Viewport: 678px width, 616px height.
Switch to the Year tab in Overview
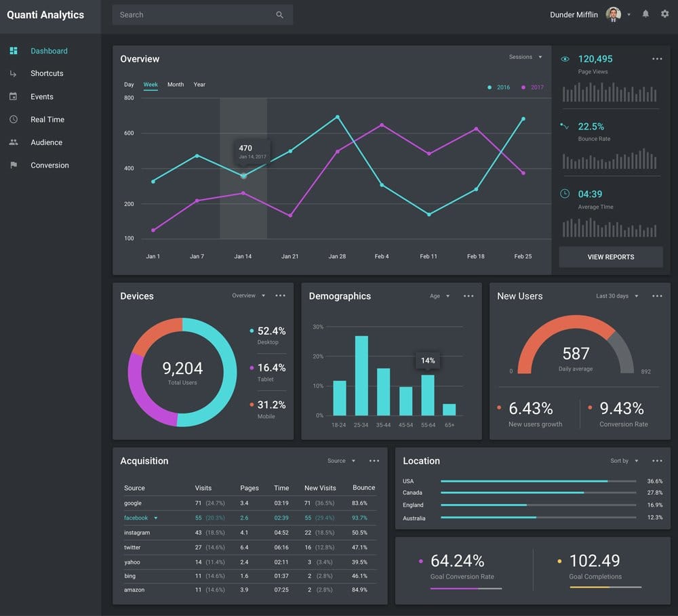(199, 85)
